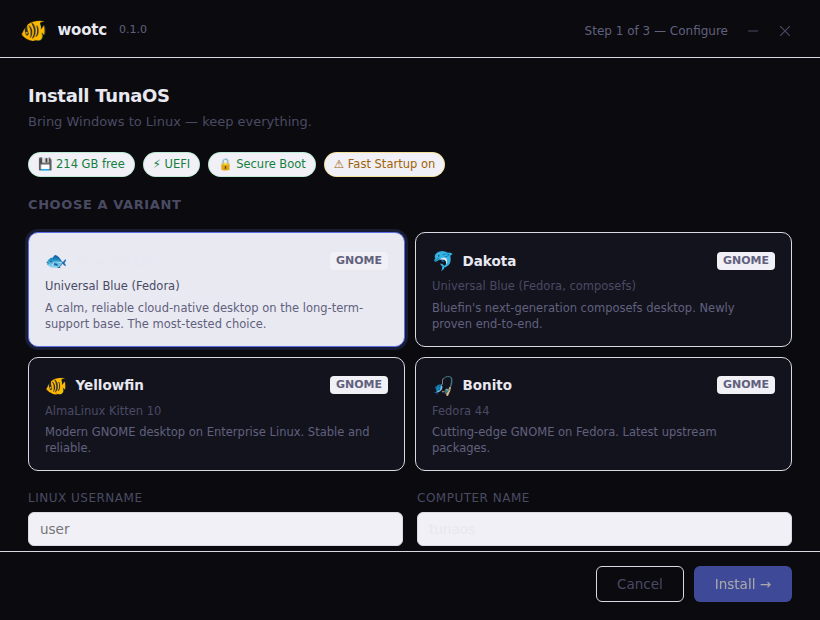
Task: Click the blue fish icon on the Universal Blue (Fedora) card
Action: 56,261
